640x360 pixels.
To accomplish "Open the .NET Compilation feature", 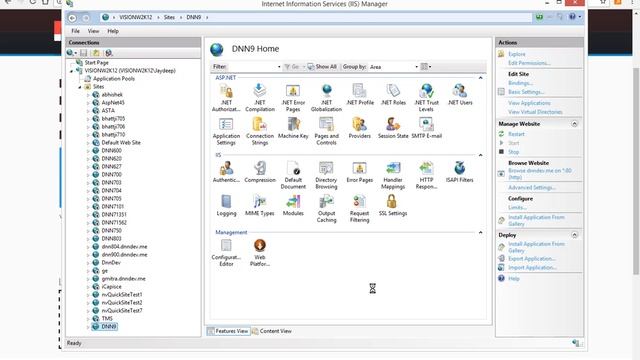I will click(x=260, y=97).
